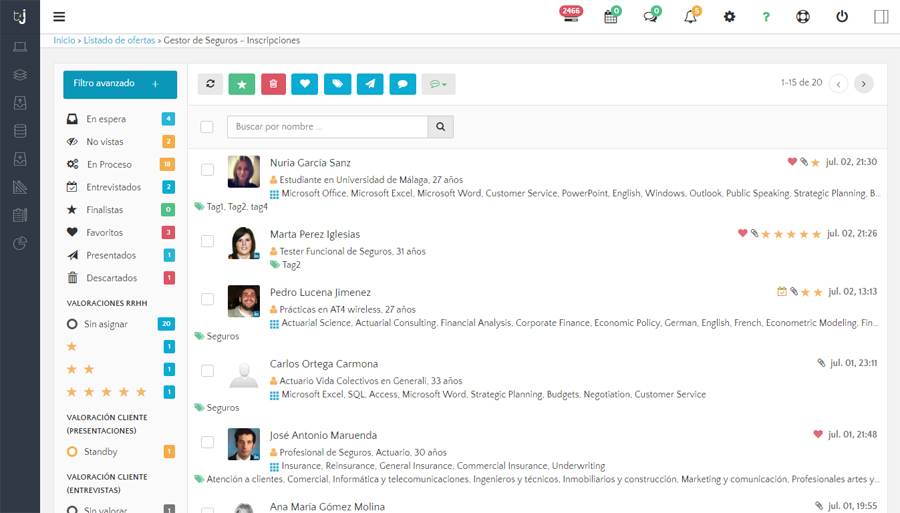Viewport: 900px width, 513px height.
Task: Open the hamburger menu
Action: [59, 17]
